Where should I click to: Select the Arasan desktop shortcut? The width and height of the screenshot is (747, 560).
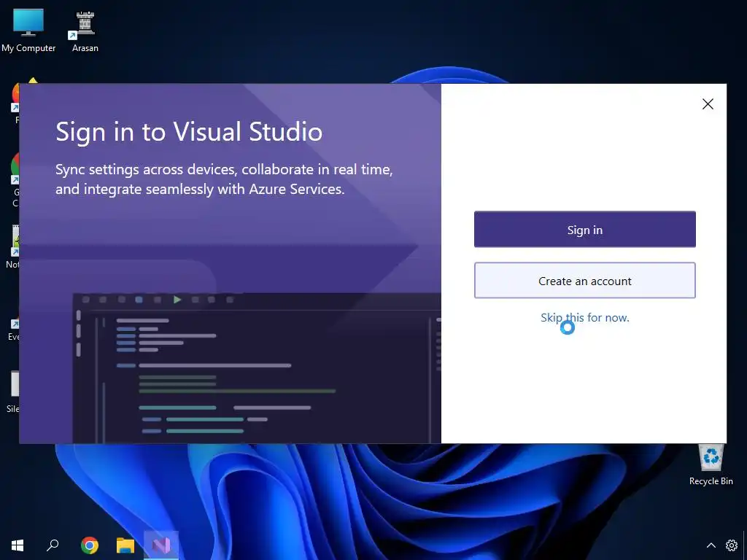click(85, 30)
